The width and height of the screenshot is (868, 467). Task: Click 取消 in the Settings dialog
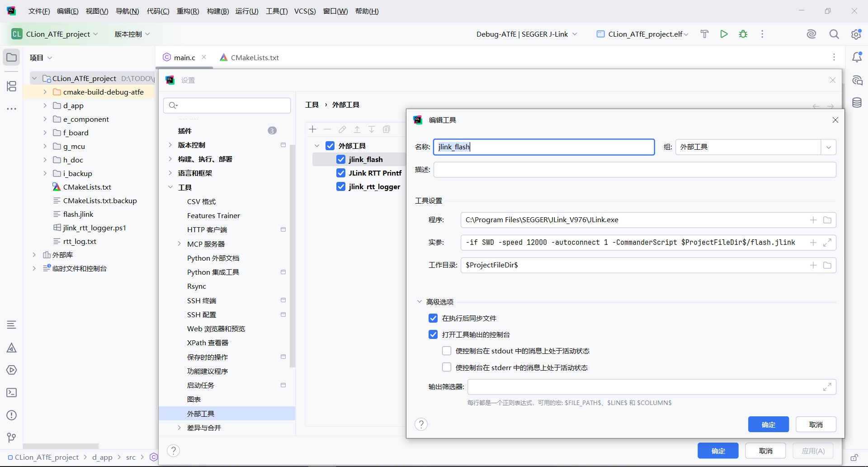765,451
